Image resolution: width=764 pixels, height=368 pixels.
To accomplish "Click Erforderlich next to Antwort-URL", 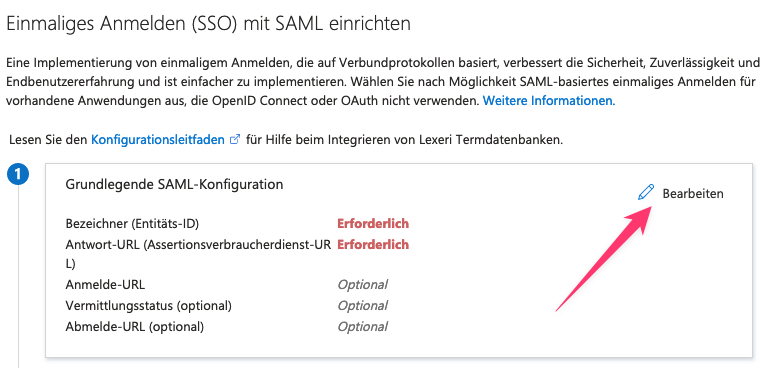I will click(373, 244).
